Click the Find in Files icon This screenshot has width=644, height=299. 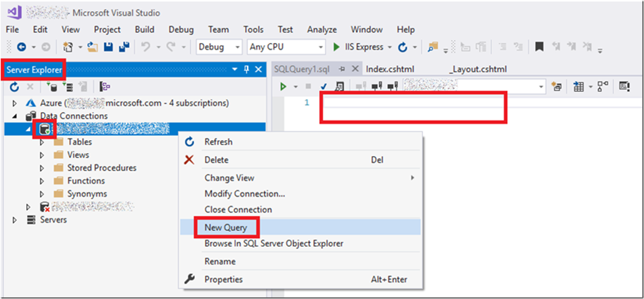coord(433,47)
